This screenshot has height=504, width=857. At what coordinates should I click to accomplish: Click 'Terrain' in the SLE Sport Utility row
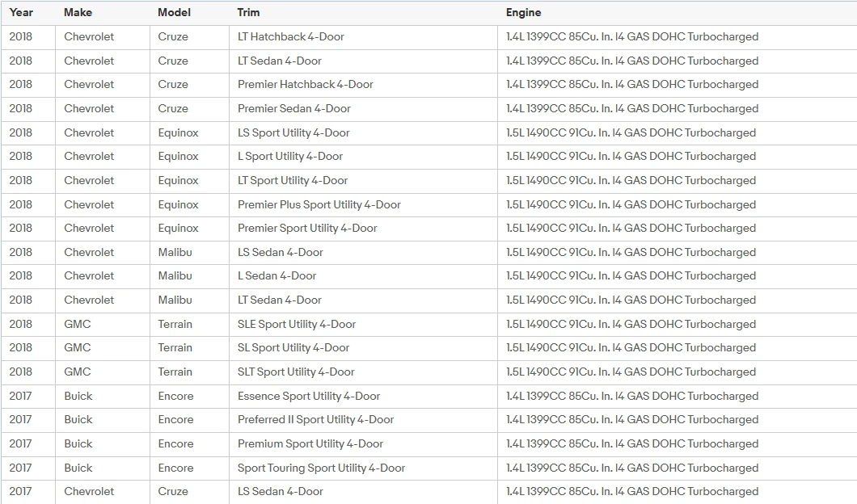point(175,325)
